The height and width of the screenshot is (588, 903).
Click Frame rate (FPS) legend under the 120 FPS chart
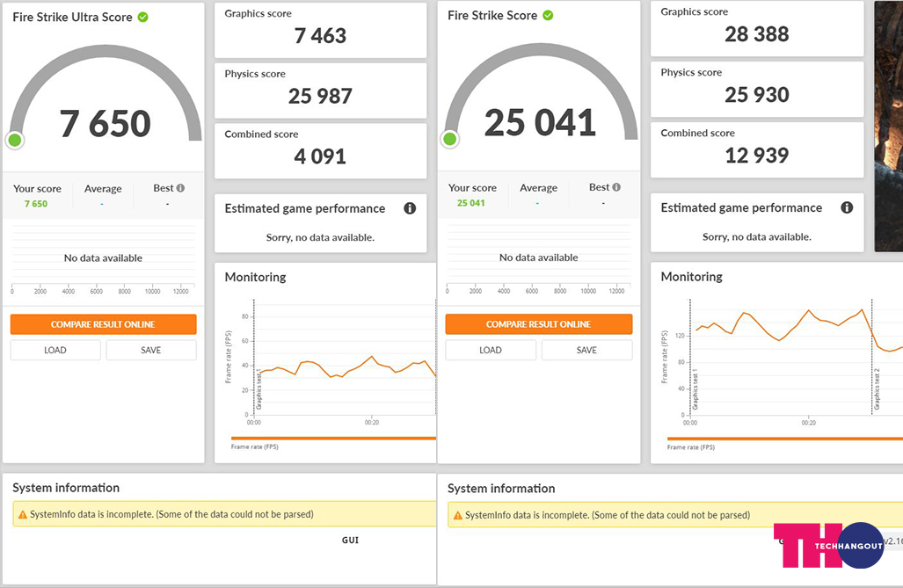pos(691,447)
